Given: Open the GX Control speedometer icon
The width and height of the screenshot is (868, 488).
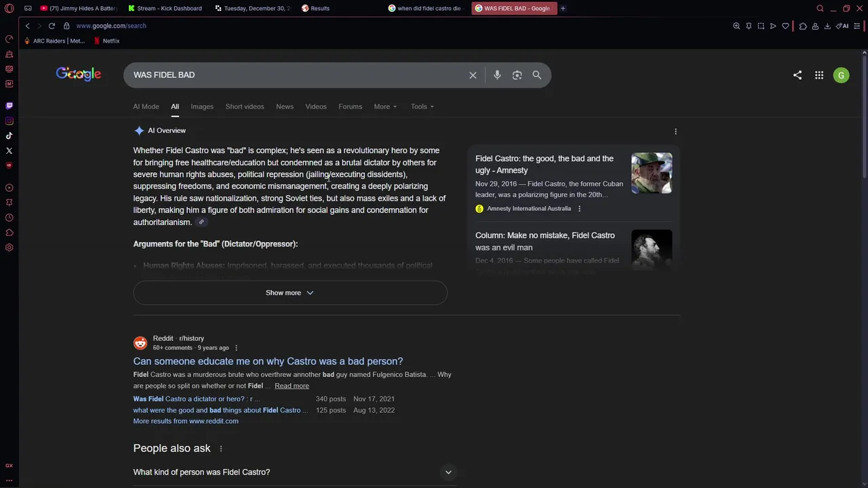Looking at the screenshot, I should (9, 39).
